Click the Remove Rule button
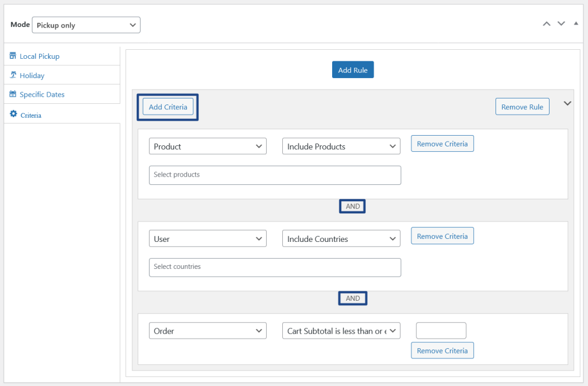Image resolution: width=588 pixels, height=386 pixels. click(522, 107)
